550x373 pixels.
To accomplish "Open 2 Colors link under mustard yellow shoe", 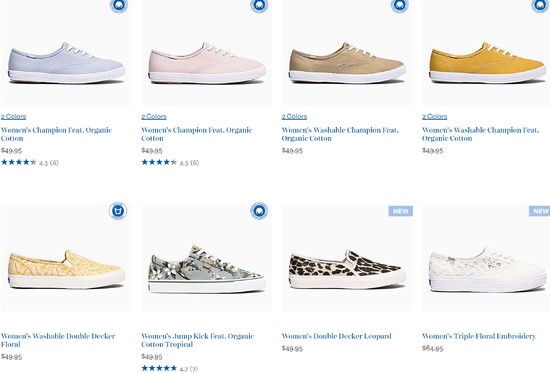I will (x=435, y=116).
